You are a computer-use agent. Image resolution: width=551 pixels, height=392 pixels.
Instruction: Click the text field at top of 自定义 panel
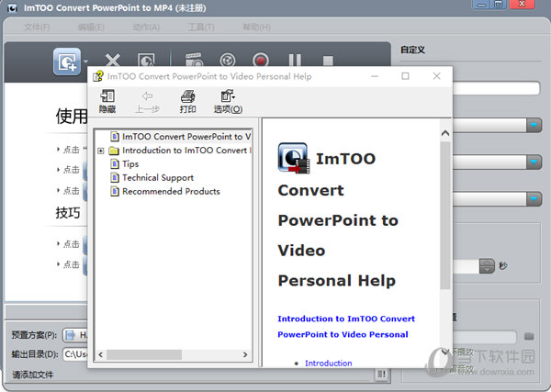pyautogui.click(x=496, y=88)
